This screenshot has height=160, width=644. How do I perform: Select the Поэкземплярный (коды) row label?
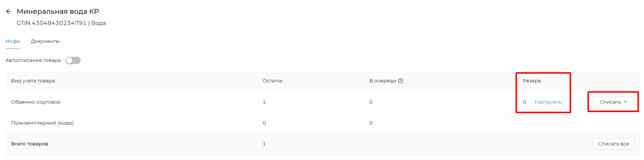pos(42,123)
